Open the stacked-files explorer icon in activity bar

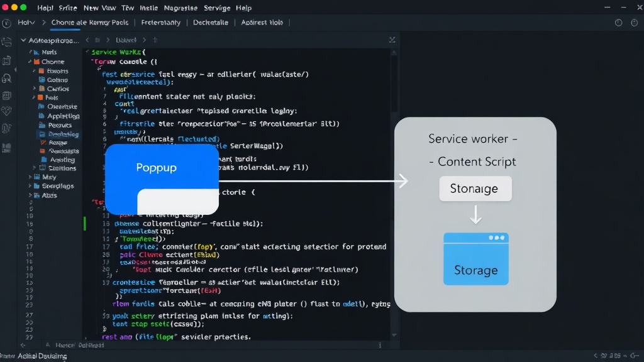6,41
